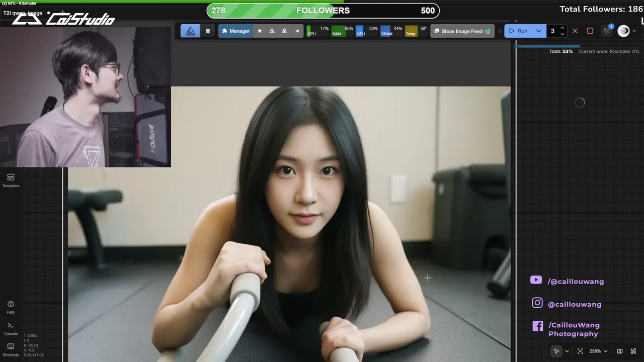Click the /CaillouWang Photography Facebook text

(x=574, y=329)
